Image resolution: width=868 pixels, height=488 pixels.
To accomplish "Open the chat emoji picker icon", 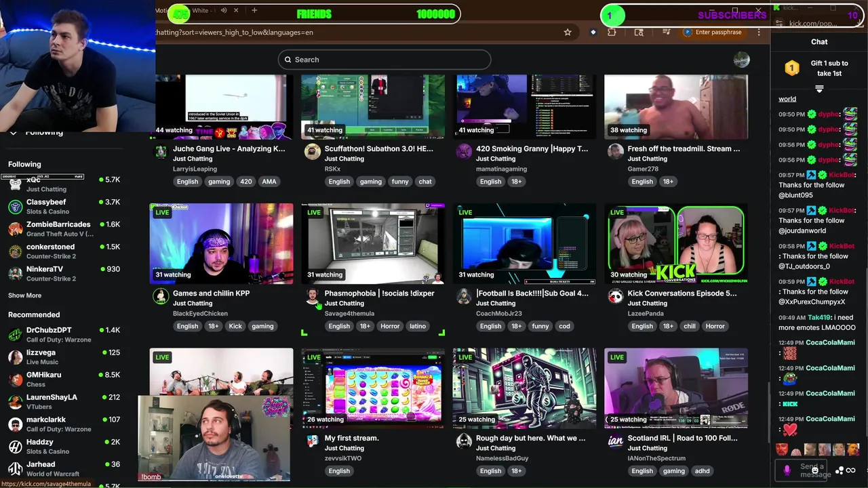I will (814, 470).
